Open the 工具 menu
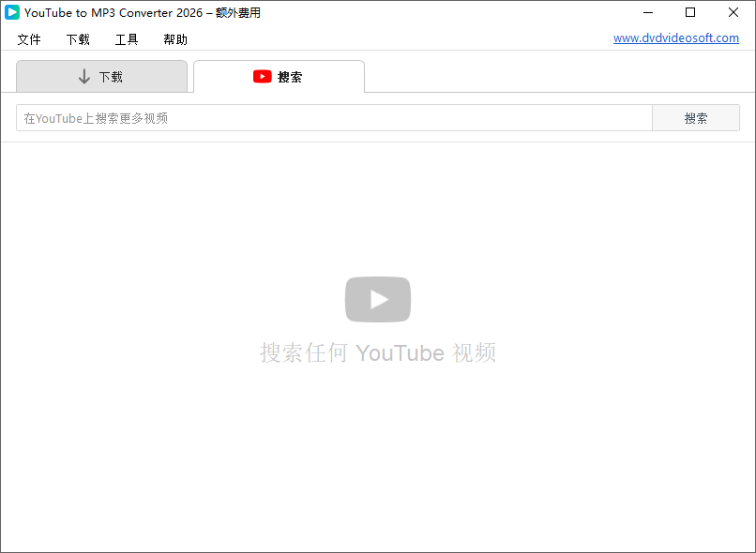The image size is (756, 553). [127, 39]
